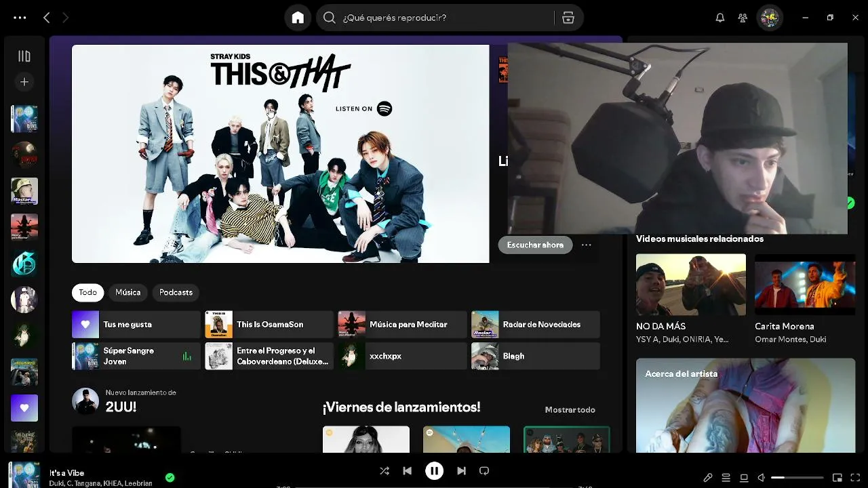The width and height of the screenshot is (868, 488).
Task: Open the ¡Viernes de lanzamientos! heading
Action: [401, 407]
